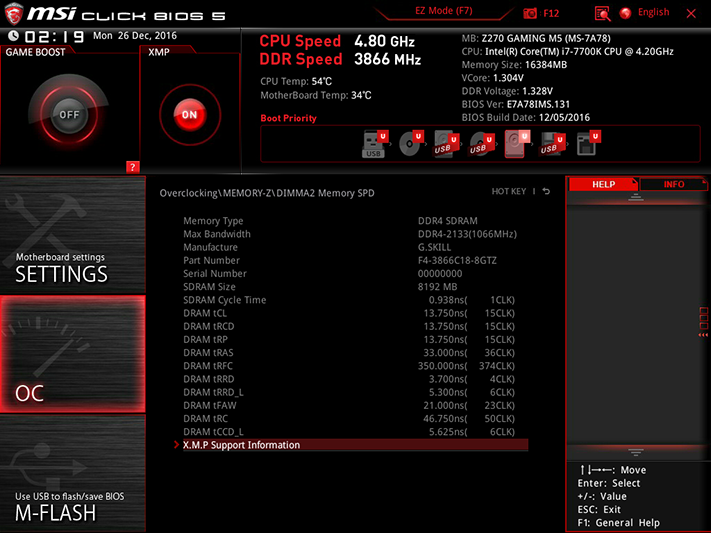Click the CPU Speed 4.80 GHz readout

coord(337,41)
